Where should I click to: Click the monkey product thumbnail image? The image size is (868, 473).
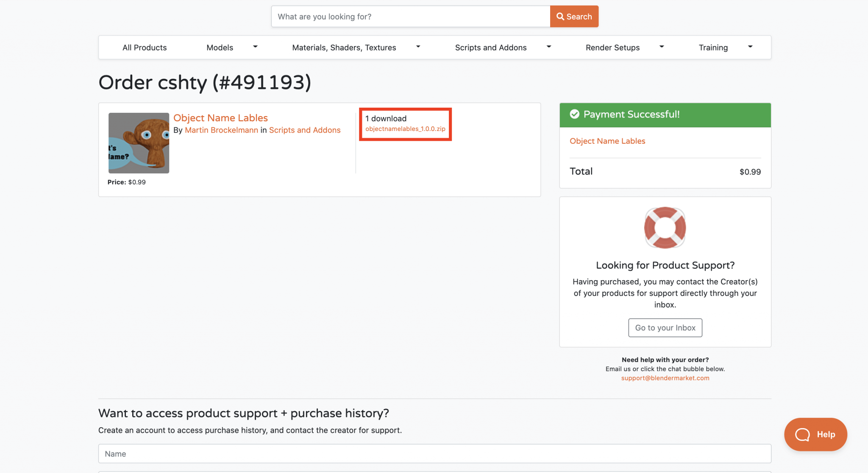coord(139,143)
